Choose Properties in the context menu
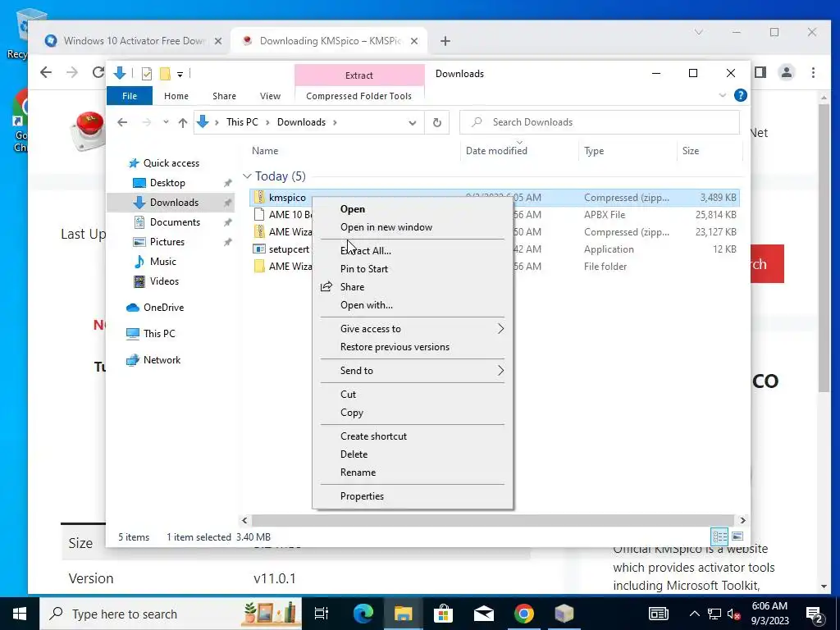 (362, 496)
